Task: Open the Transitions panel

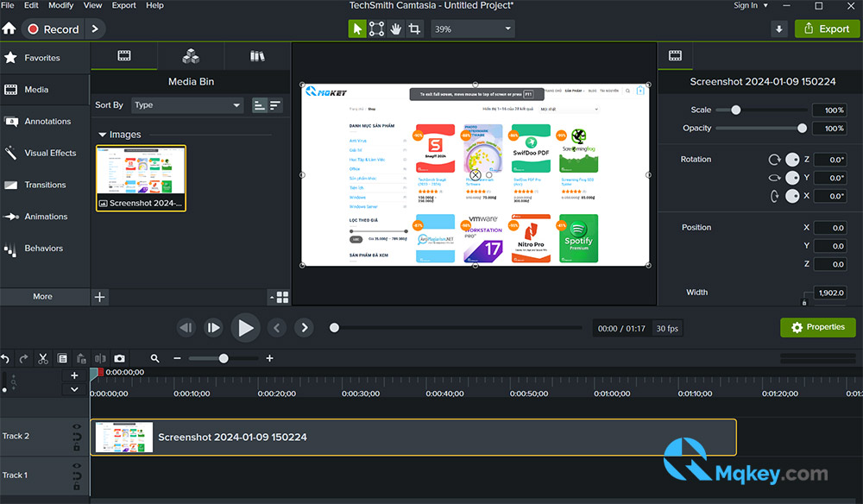Action: pos(45,185)
